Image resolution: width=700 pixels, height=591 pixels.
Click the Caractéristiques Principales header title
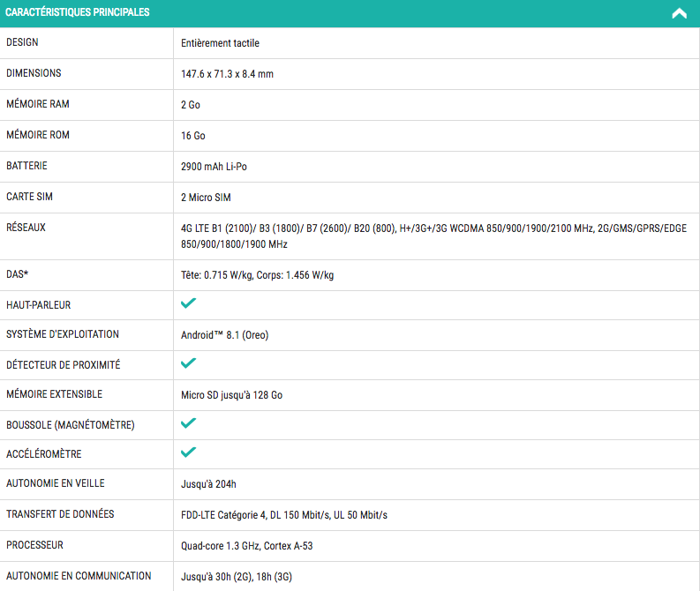click(x=78, y=12)
